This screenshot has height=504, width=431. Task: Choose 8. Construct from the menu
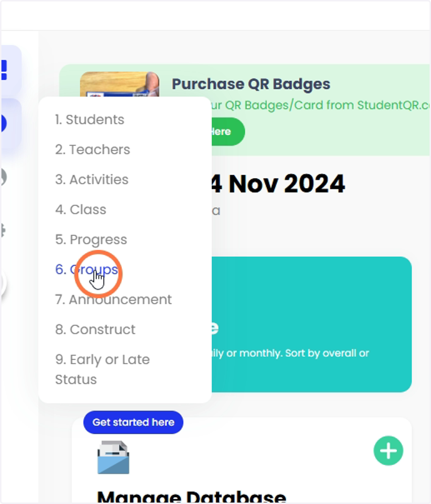95,329
